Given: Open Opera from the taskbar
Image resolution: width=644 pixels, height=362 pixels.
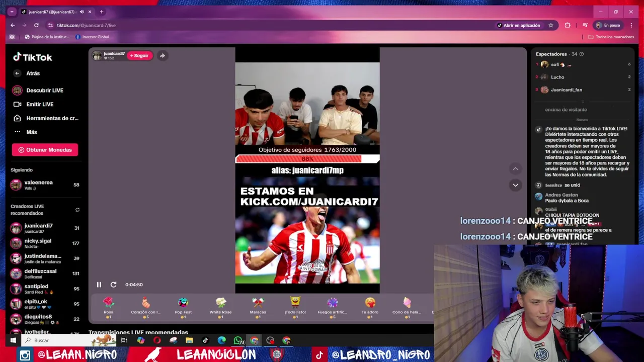Looking at the screenshot, I should coord(157,340).
